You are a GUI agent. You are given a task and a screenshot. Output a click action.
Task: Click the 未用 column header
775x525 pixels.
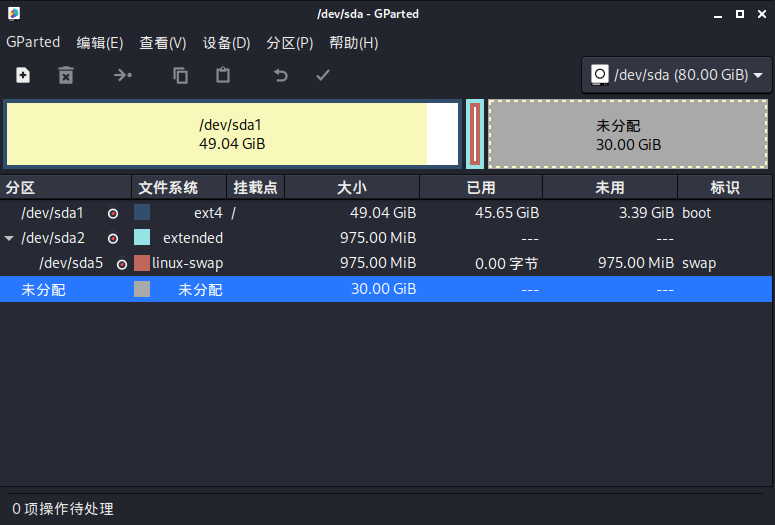click(610, 187)
